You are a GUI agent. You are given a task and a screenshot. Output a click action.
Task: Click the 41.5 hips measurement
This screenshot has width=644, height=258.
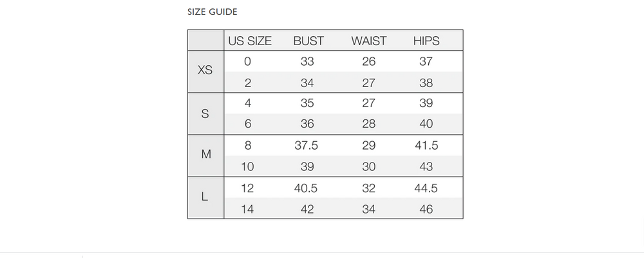pyautogui.click(x=426, y=146)
